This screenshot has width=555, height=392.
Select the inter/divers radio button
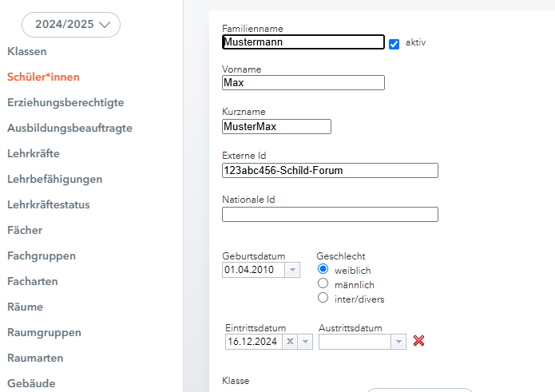tap(323, 298)
